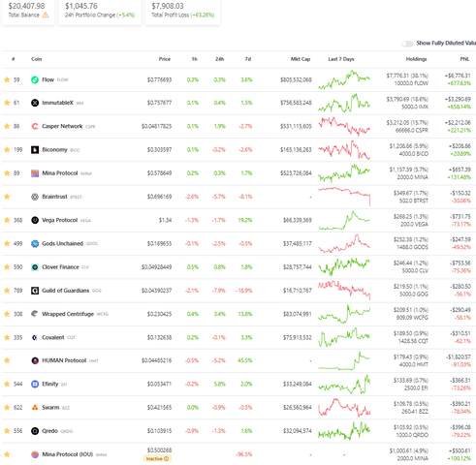
Task: Click the Wrapped Centrifuge logo icon
Action: 35,314
